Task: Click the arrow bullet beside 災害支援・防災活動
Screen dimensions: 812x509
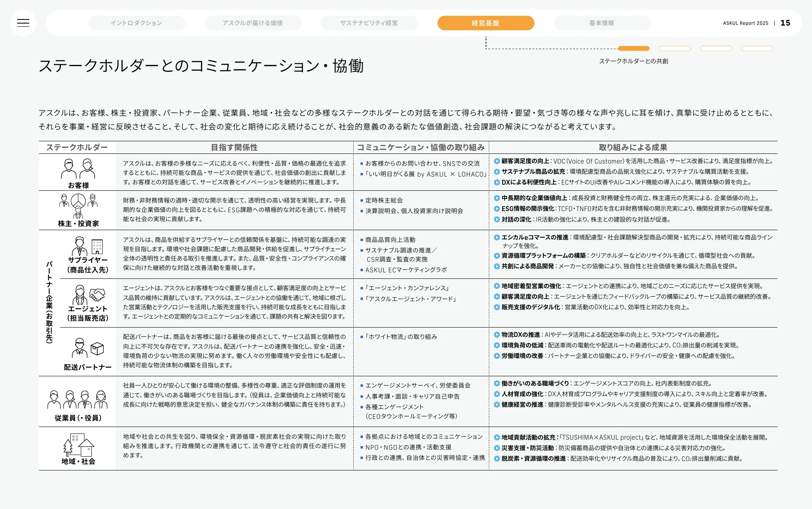Action: (x=497, y=448)
